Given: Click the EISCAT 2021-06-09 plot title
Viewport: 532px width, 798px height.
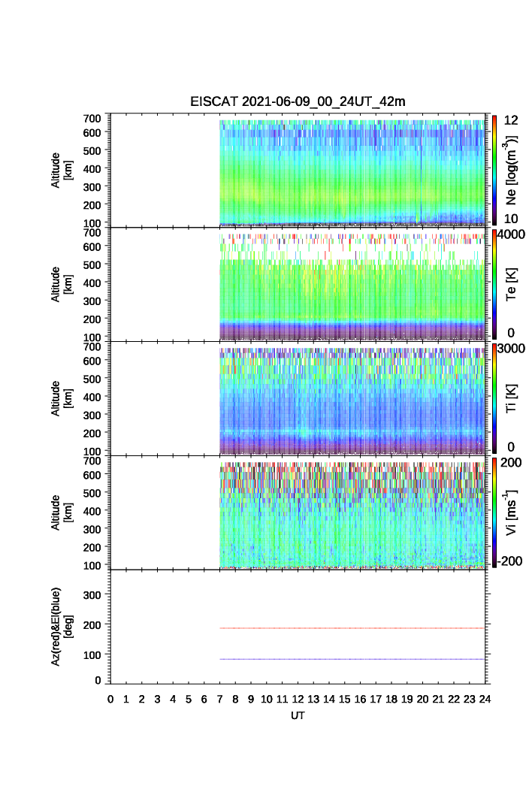Looking at the screenshot, I should [298, 102].
